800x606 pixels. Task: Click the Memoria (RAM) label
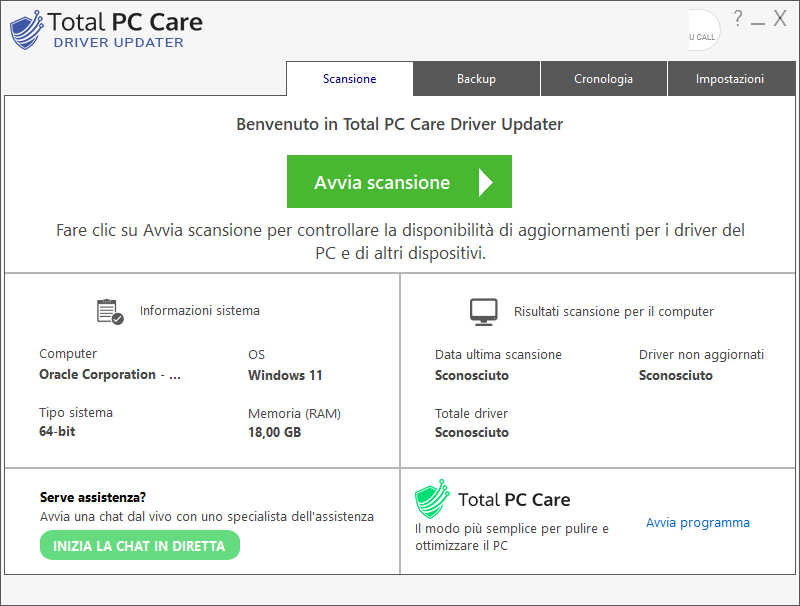[x=294, y=413]
